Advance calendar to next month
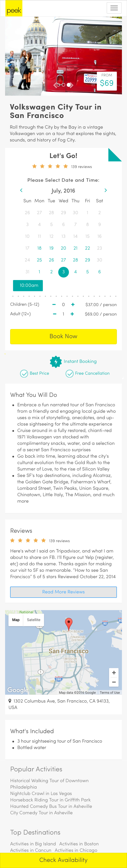 click(106, 190)
